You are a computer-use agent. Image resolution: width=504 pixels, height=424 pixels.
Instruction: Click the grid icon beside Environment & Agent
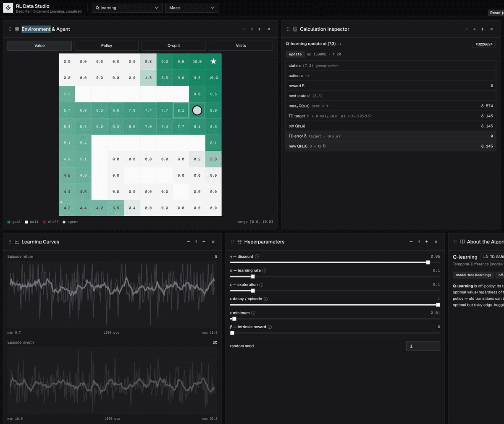click(x=17, y=29)
